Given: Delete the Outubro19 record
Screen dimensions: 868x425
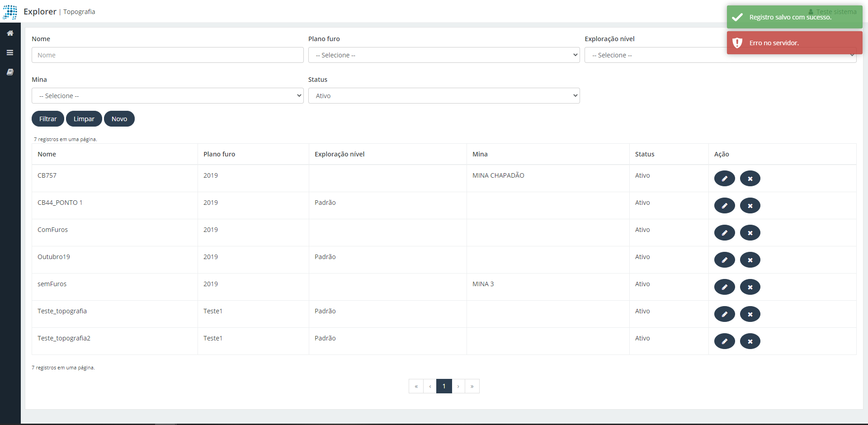Looking at the screenshot, I should pos(750,260).
